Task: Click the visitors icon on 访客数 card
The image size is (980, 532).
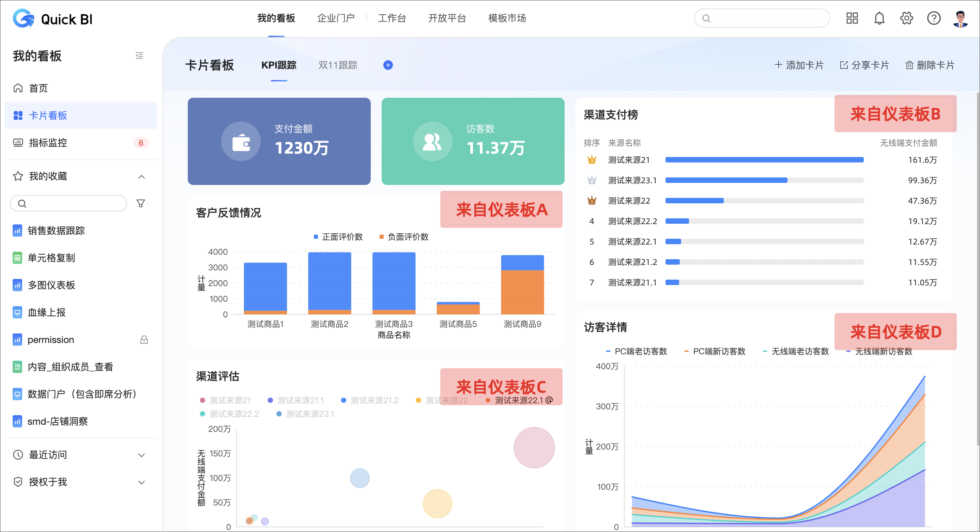Action: [432, 141]
